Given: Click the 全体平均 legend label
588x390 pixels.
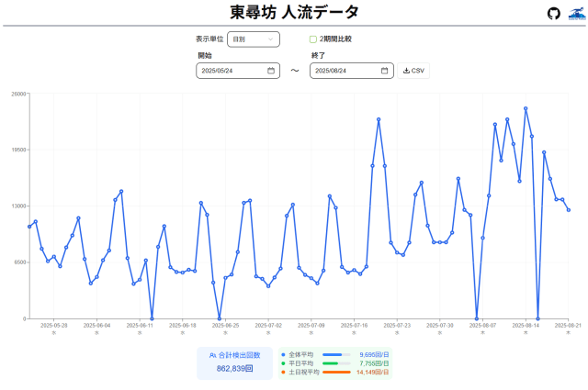Looking at the screenshot, I should (x=300, y=354).
